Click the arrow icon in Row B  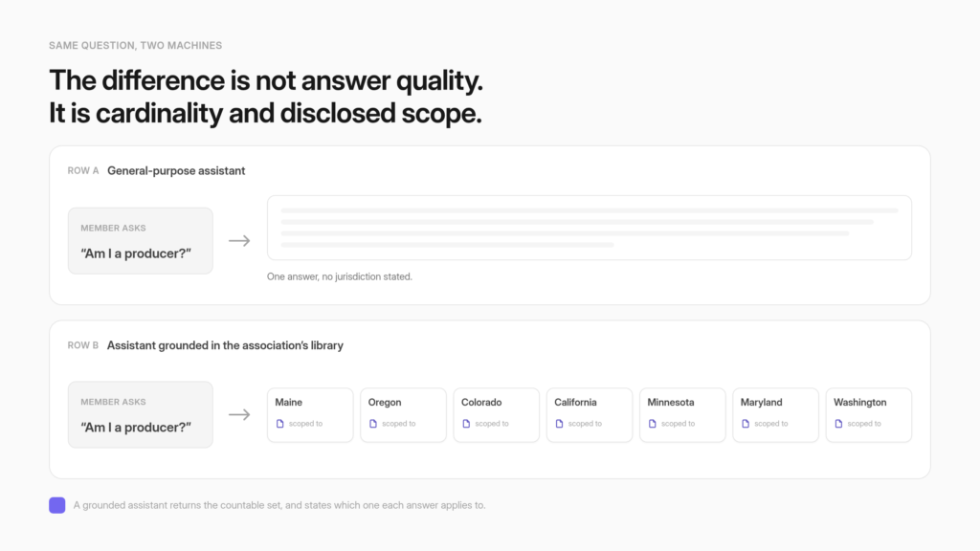coord(239,414)
